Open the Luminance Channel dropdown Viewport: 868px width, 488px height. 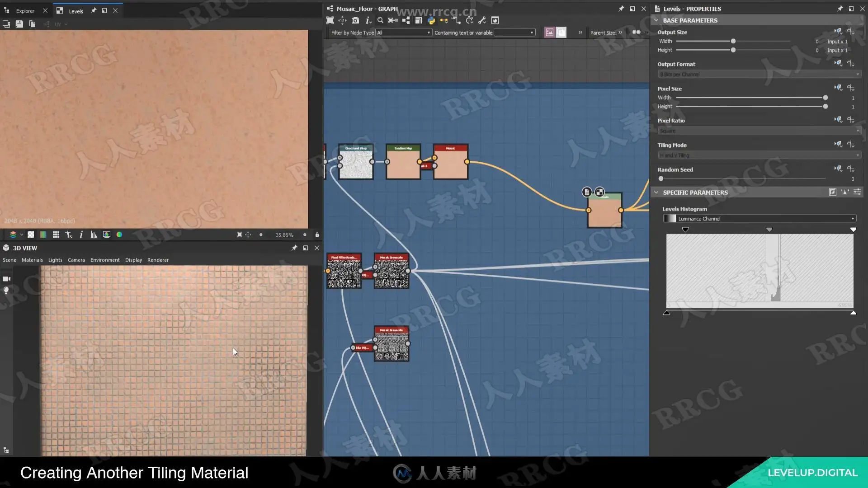coord(759,219)
